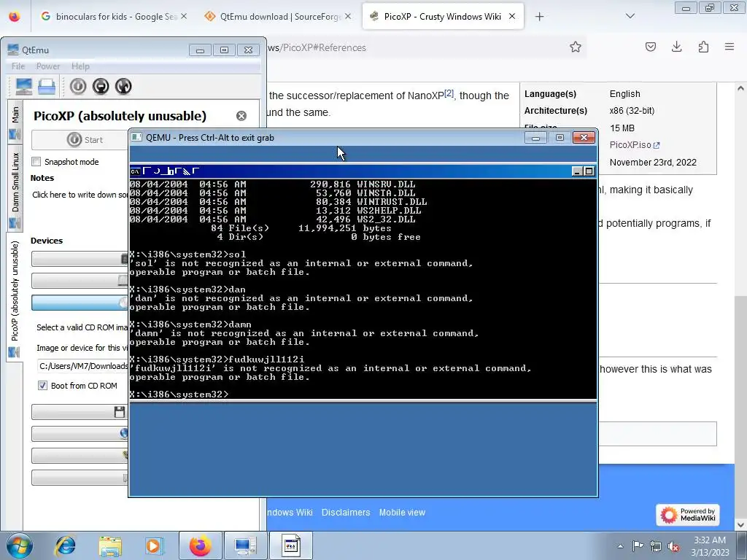Open the File menu in QtEmu
Screen dimensions: 747x560
pyautogui.click(x=18, y=66)
